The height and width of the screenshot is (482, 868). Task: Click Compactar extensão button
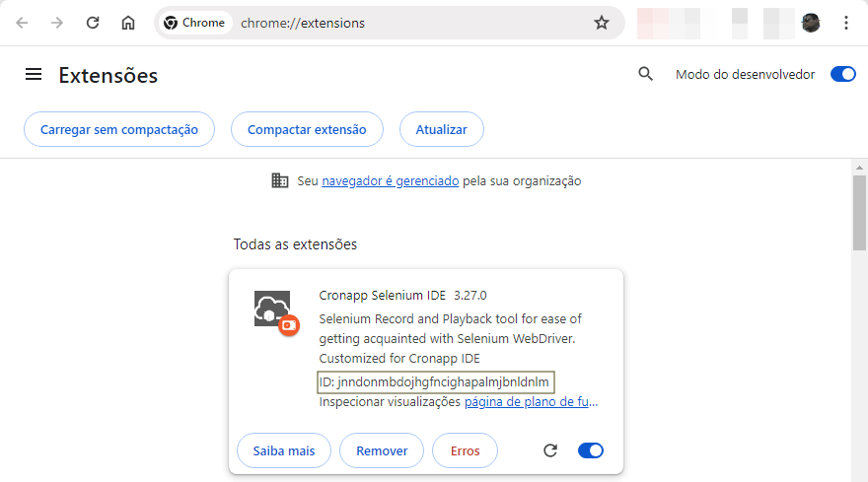tap(307, 129)
